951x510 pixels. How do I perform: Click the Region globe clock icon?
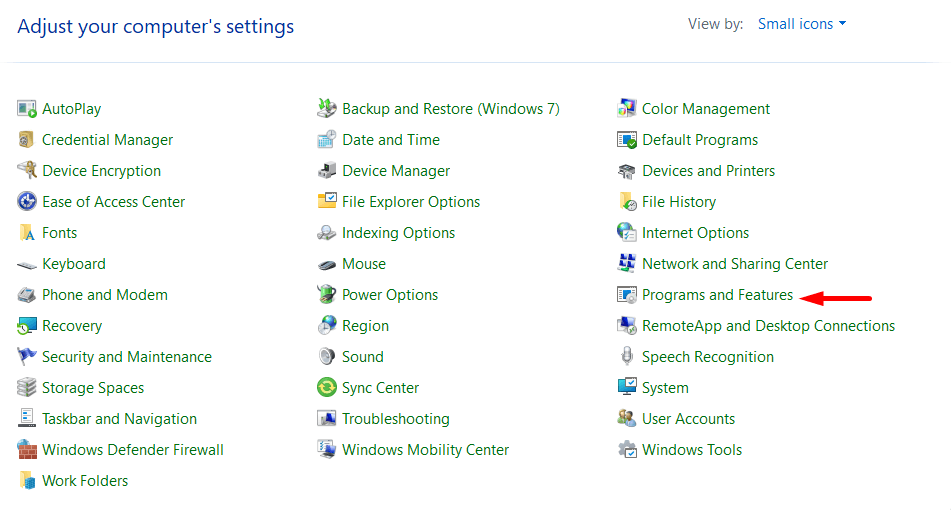point(327,326)
